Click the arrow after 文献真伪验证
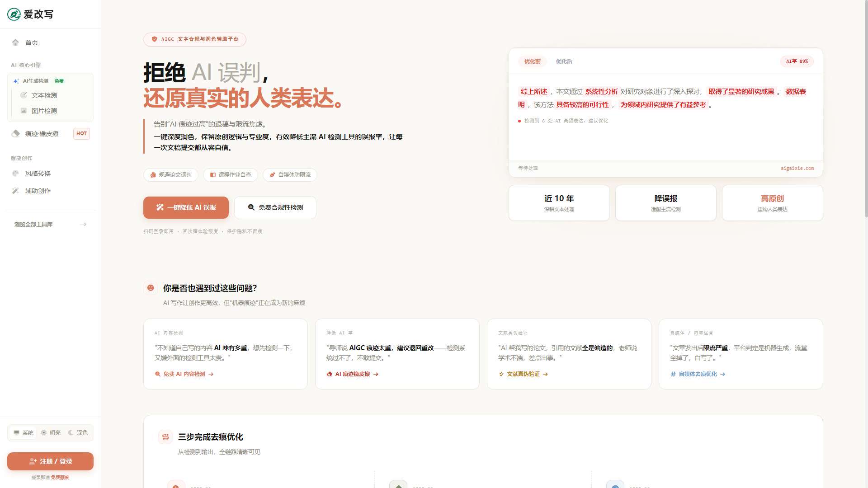Screen dimensions: 868x488 pyautogui.click(x=545, y=374)
